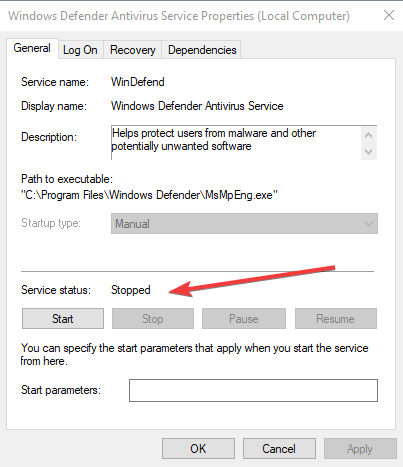Screen dimensions: 403x467
Task: Click Cancel to dismiss the dialog
Action: tap(279, 449)
